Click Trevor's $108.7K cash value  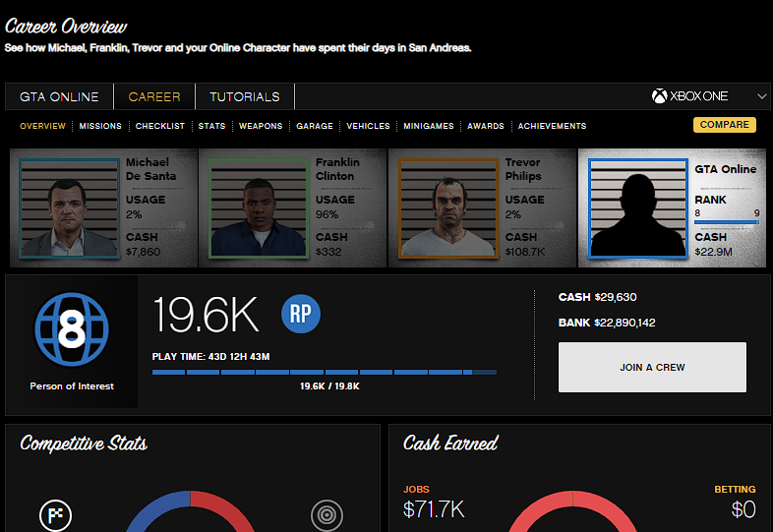click(x=525, y=252)
